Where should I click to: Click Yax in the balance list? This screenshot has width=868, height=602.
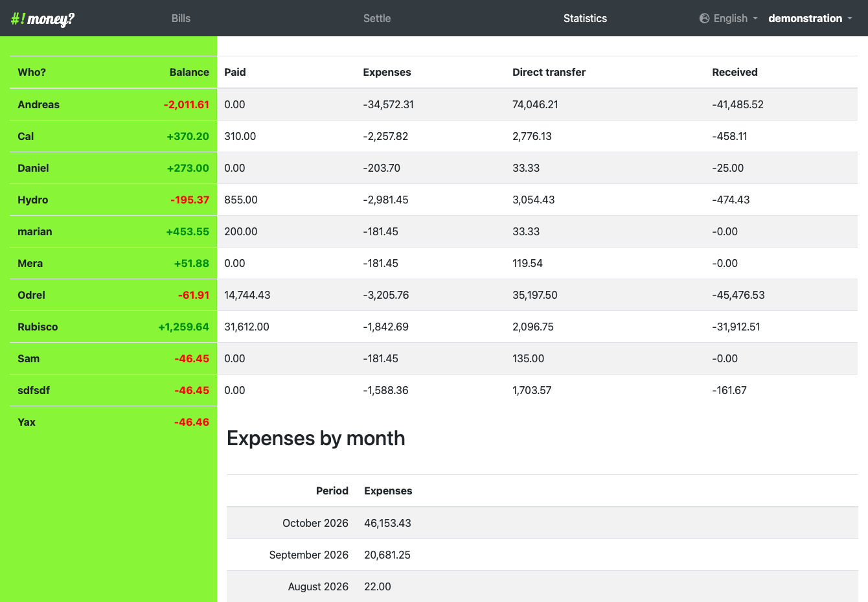point(27,422)
